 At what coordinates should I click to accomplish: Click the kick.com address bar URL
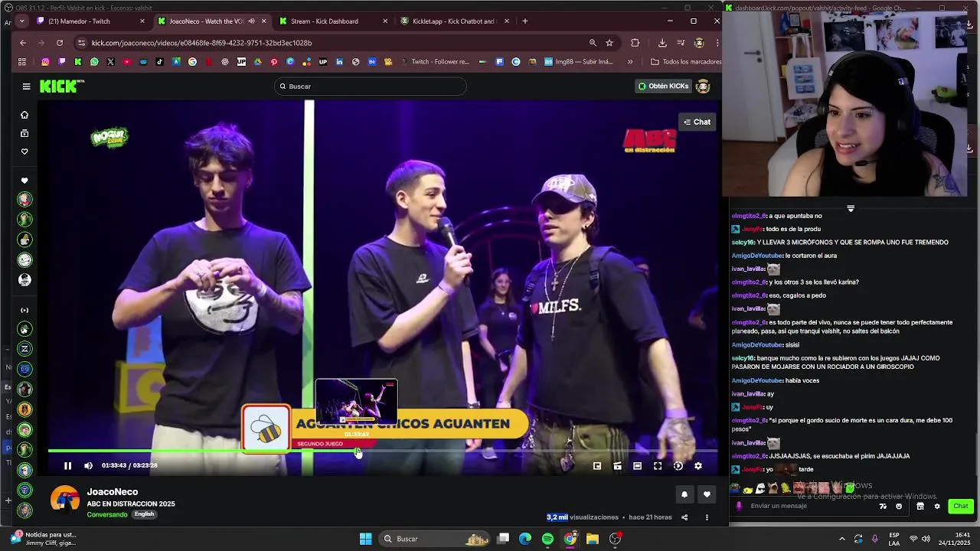pos(201,43)
